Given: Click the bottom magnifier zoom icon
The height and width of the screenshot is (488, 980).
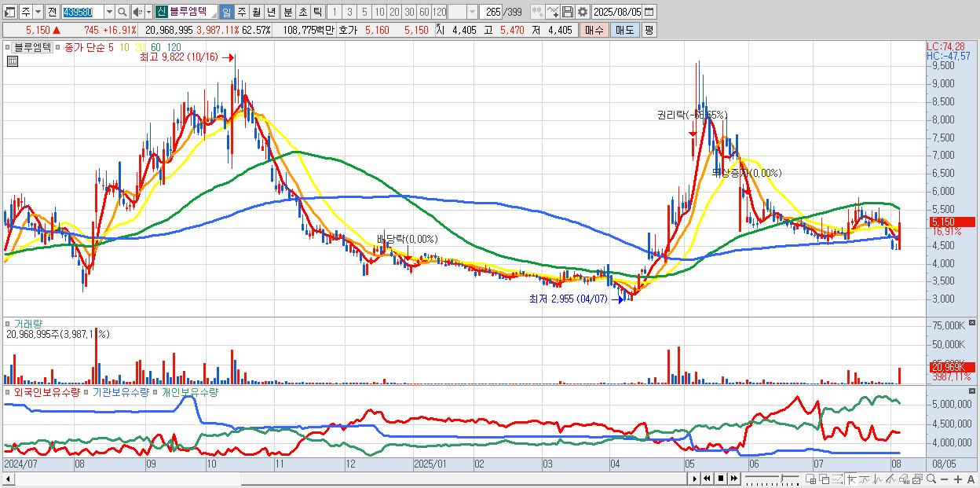Looking at the screenshot, I should click(x=931, y=479).
